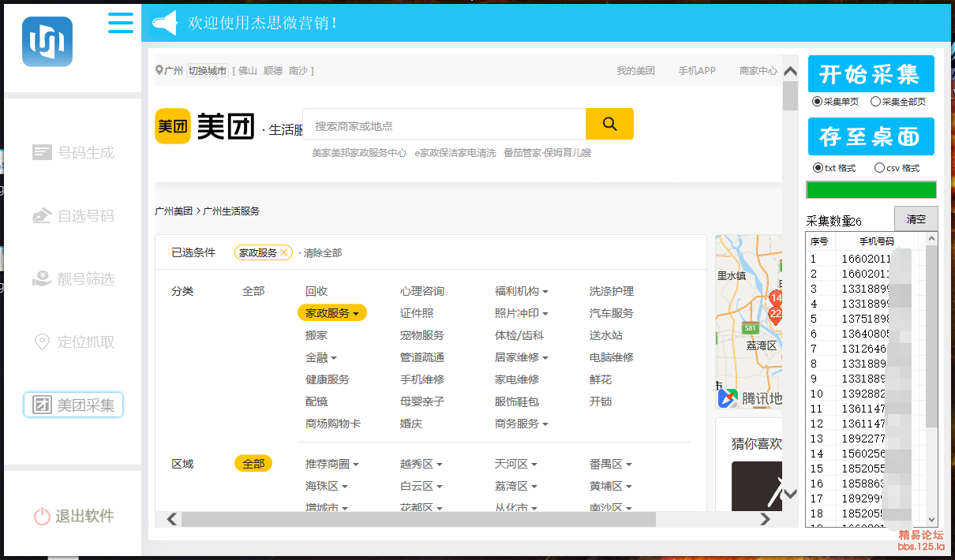The image size is (955, 560).
Task: Open the hamburger menu icon
Action: (x=121, y=22)
